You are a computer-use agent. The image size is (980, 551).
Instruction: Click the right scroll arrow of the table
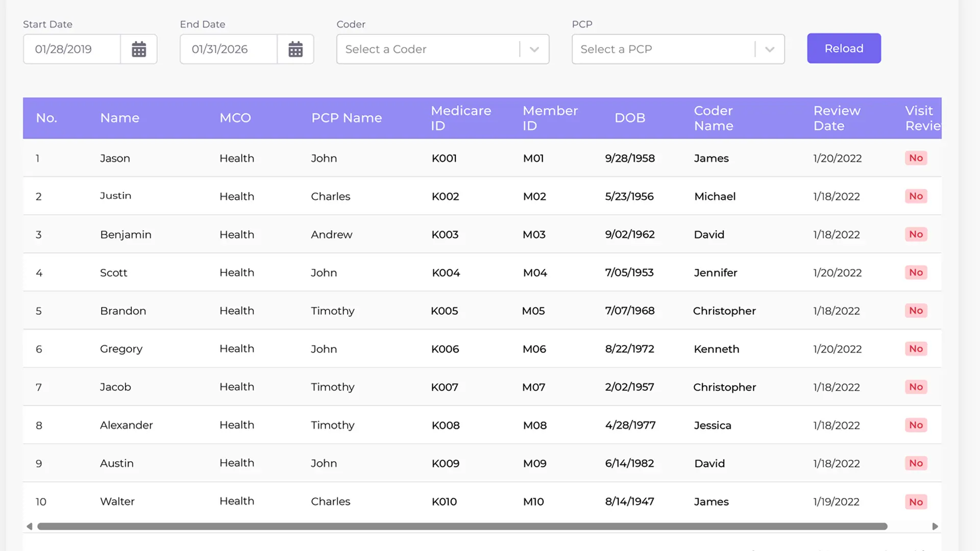(x=935, y=527)
